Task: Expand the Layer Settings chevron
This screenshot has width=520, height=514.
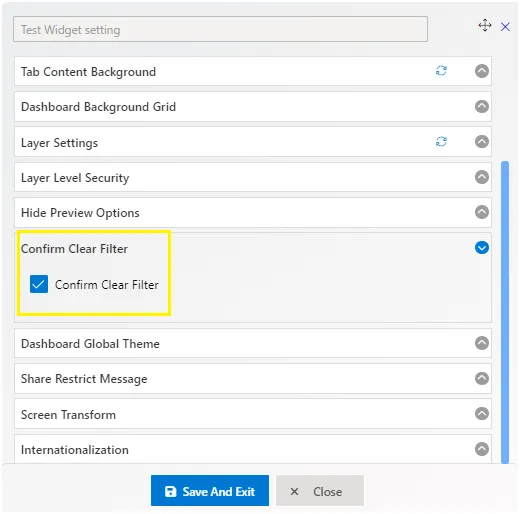Action: click(482, 142)
